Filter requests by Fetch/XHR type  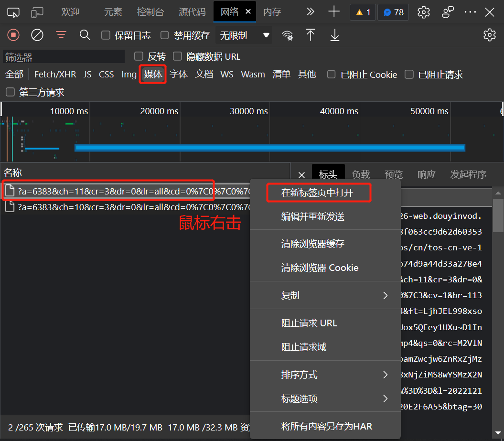pos(55,75)
